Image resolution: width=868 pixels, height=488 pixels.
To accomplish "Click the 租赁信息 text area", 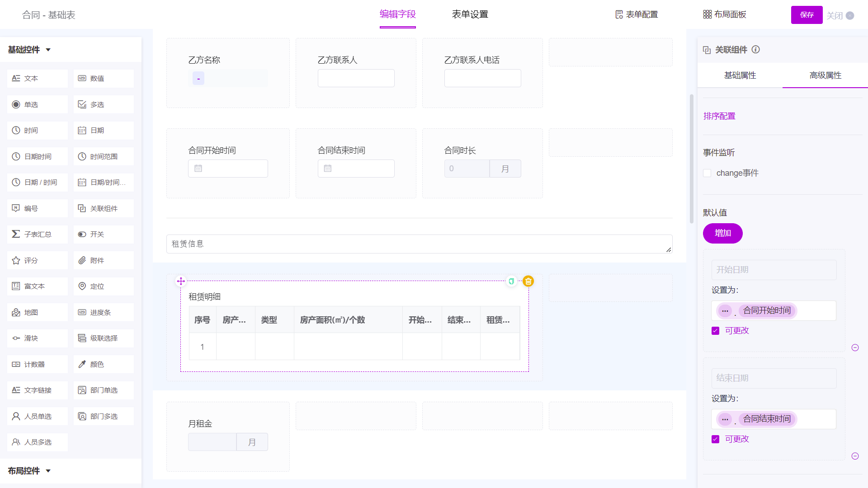I will click(x=420, y=244).
